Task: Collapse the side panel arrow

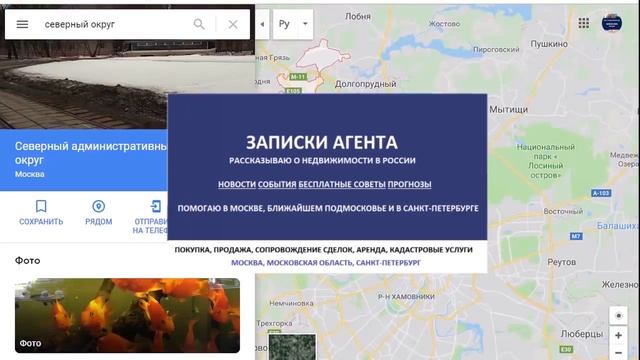Action: click(x=262, y=24)
